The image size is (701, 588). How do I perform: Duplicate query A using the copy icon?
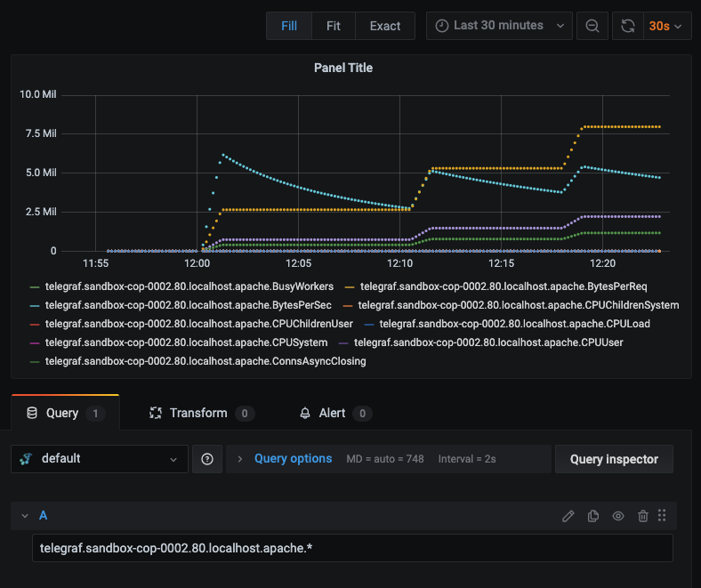[x=593, y=516]
